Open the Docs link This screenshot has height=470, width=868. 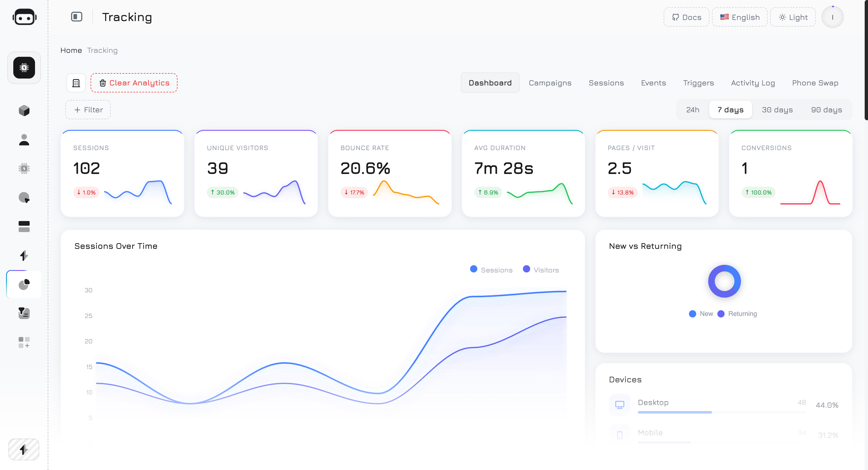[x=686, y=17]
